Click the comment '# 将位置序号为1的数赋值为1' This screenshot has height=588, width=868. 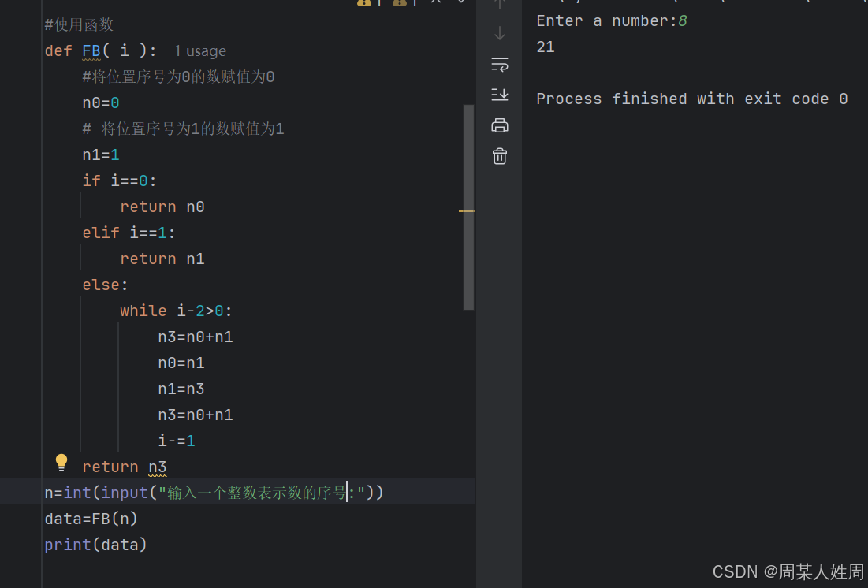click(x=183, y=129)
